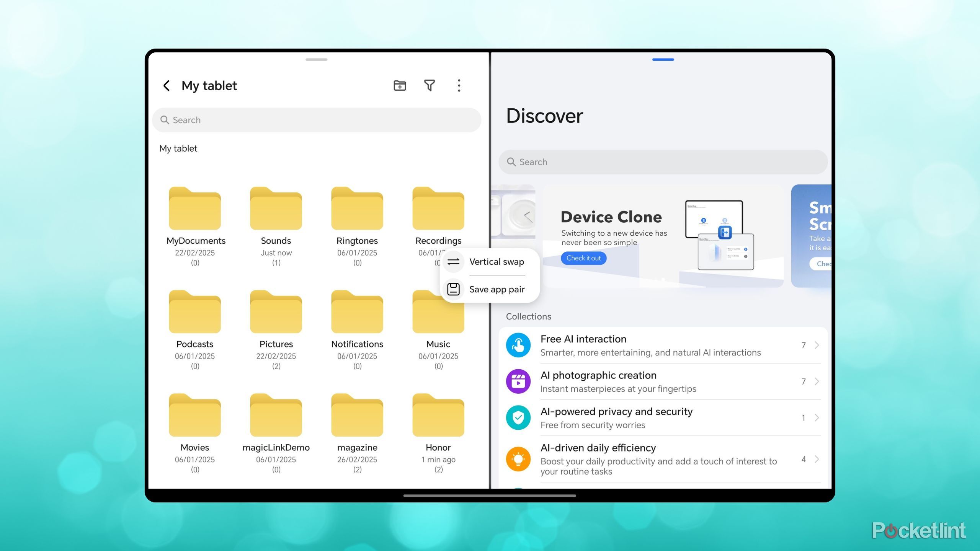Grab the left pane's gray top handle
Image resolution: width=980 pixels, height=551 pixels.
[316, 60]
